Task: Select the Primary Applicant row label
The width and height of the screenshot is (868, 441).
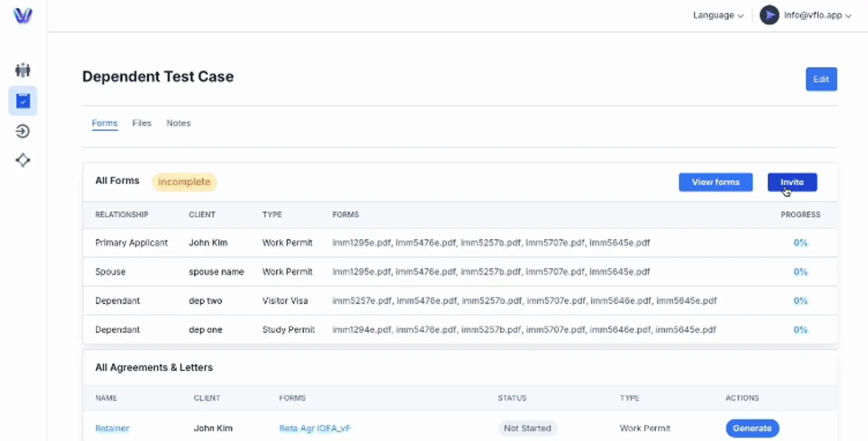Action: 132,243
